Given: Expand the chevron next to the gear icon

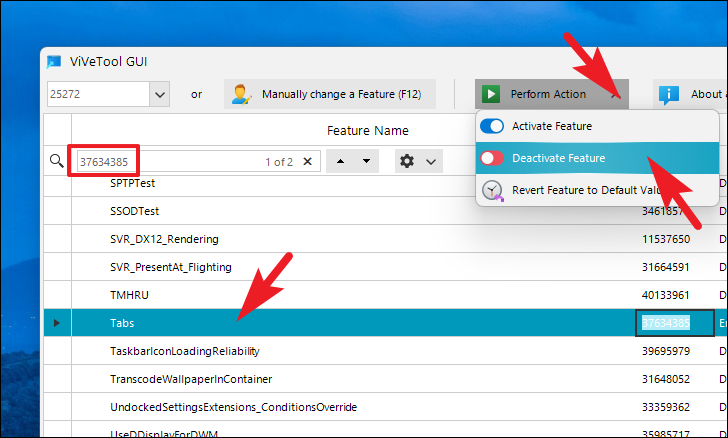Looking at the screenshot, I should click(x=431, y=162).
